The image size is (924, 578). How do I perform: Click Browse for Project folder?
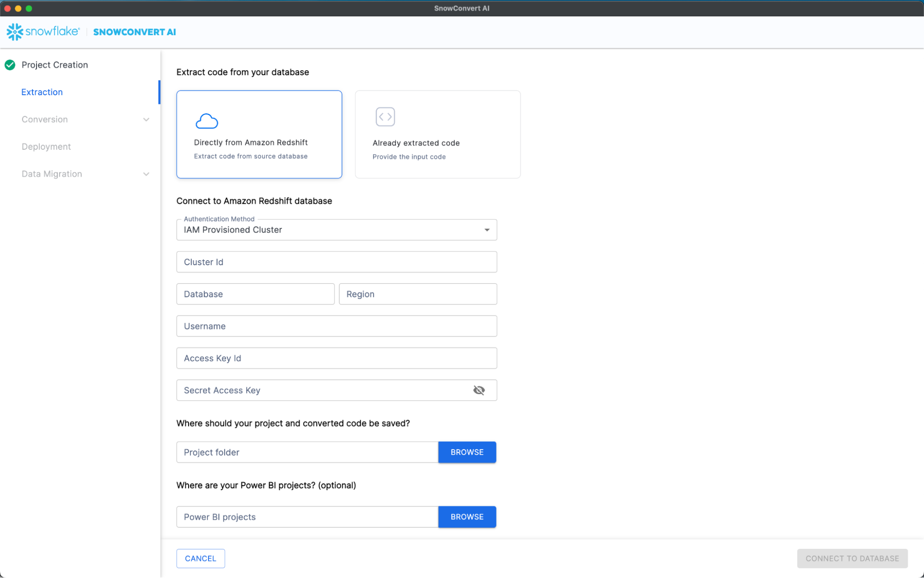467,452
